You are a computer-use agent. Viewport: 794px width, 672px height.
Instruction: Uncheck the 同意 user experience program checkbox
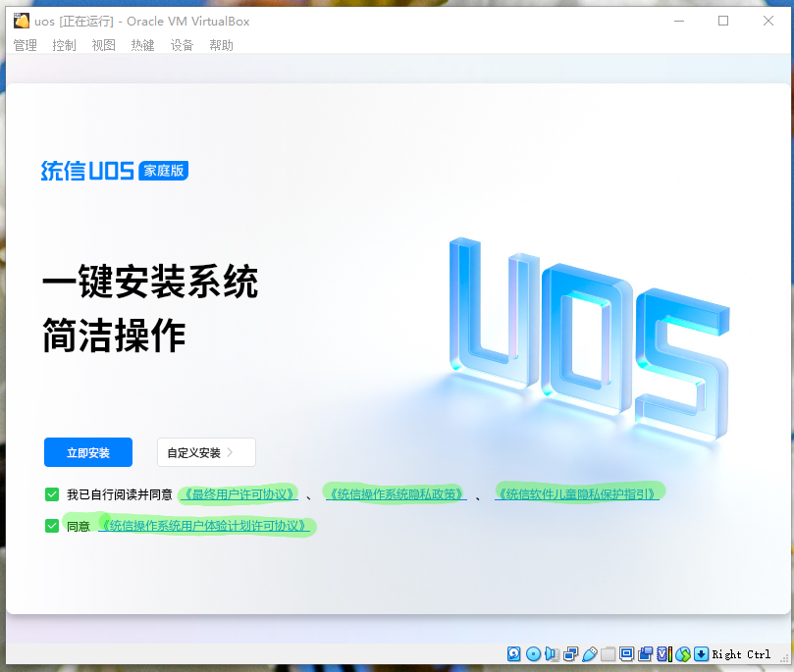51,526
